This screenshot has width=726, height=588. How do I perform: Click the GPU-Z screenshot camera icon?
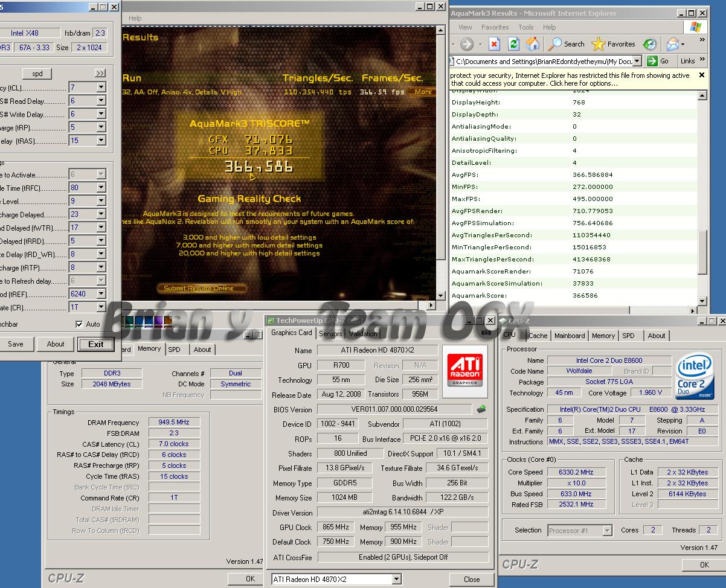click(x=486, y=332)
